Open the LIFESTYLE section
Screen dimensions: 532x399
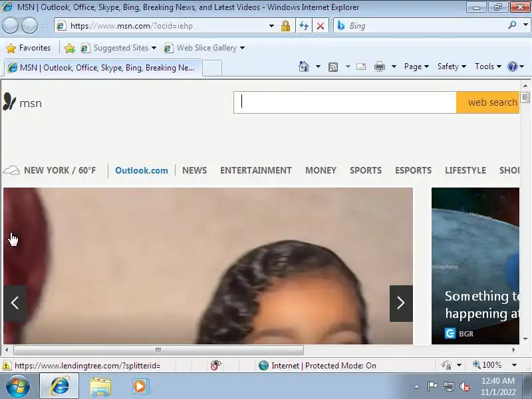point(465,170)
